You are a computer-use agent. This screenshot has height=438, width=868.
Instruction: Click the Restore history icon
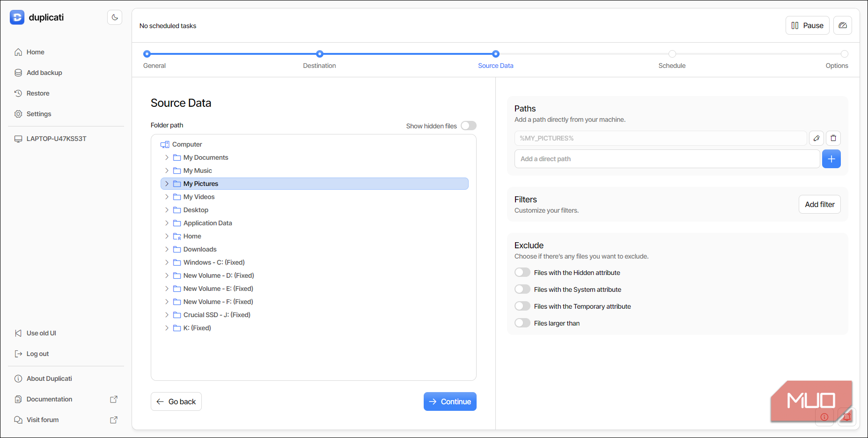tap(18, 93)
